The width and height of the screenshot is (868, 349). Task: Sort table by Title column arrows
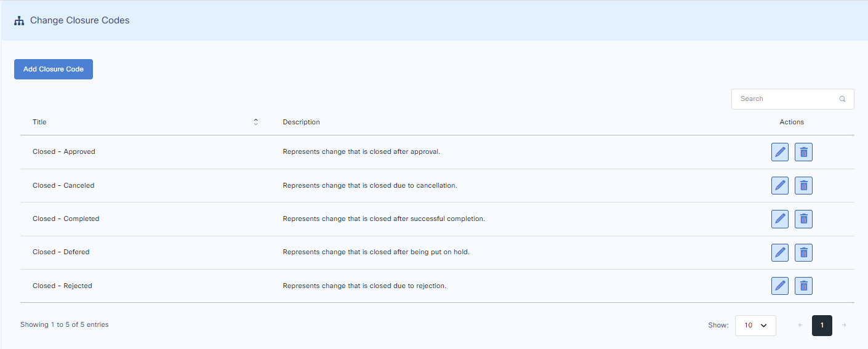click(255, 122)
